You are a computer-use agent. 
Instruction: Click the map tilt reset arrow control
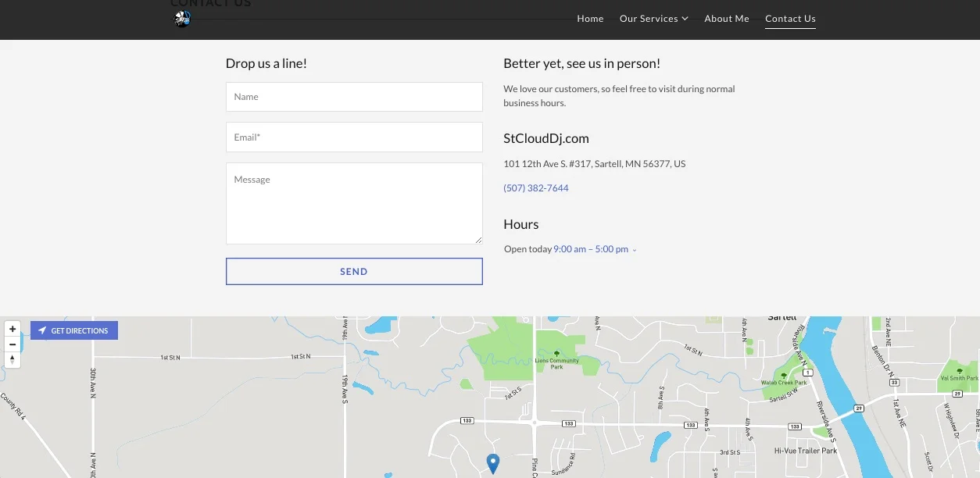(12, 359)
